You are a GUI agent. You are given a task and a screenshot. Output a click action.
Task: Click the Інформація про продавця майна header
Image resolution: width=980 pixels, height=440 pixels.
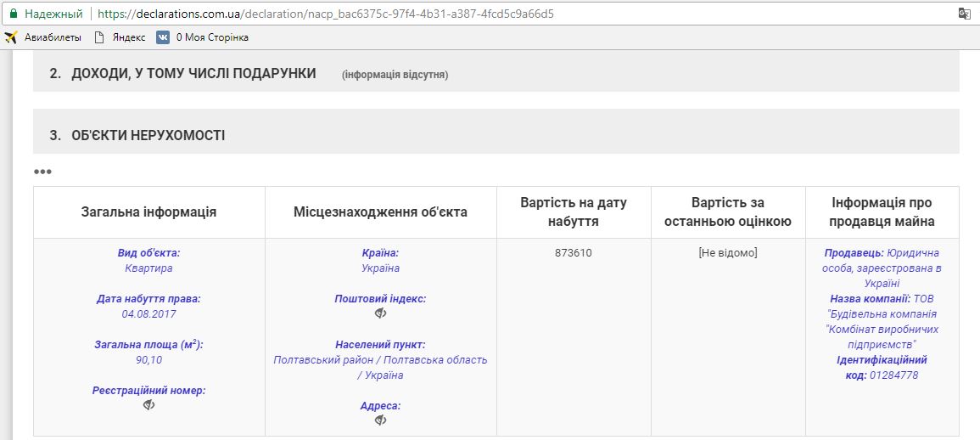(x=882, y=212)
